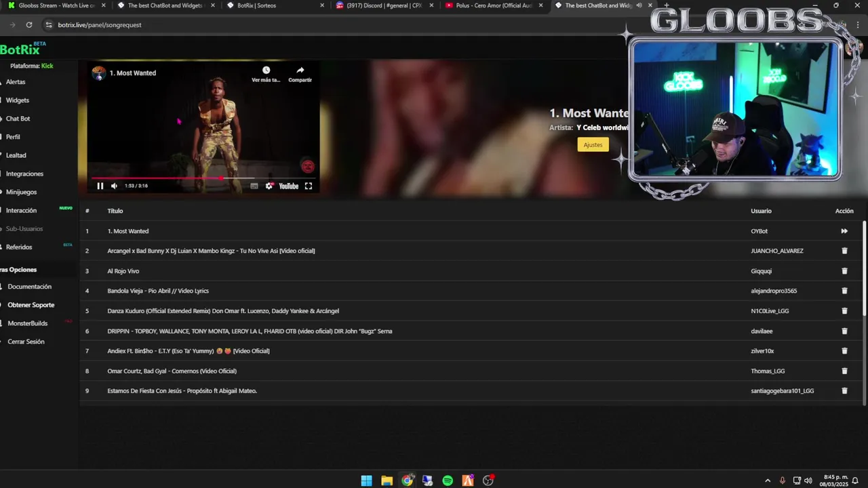The width and height of the screenshot is (868, 488).
Task: Switch to the Discord #general tab
Action: pyautogui.click(x=383, y=5)
